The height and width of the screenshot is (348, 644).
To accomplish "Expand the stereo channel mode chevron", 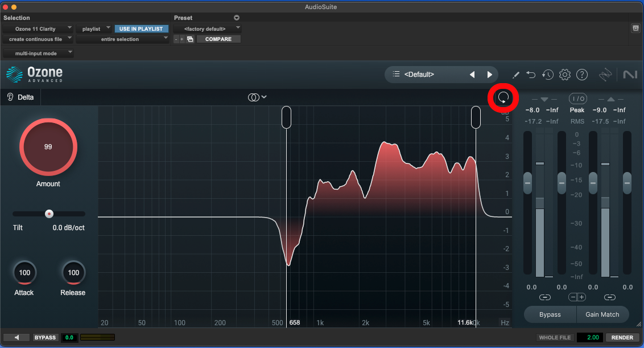I will [264, 97].
